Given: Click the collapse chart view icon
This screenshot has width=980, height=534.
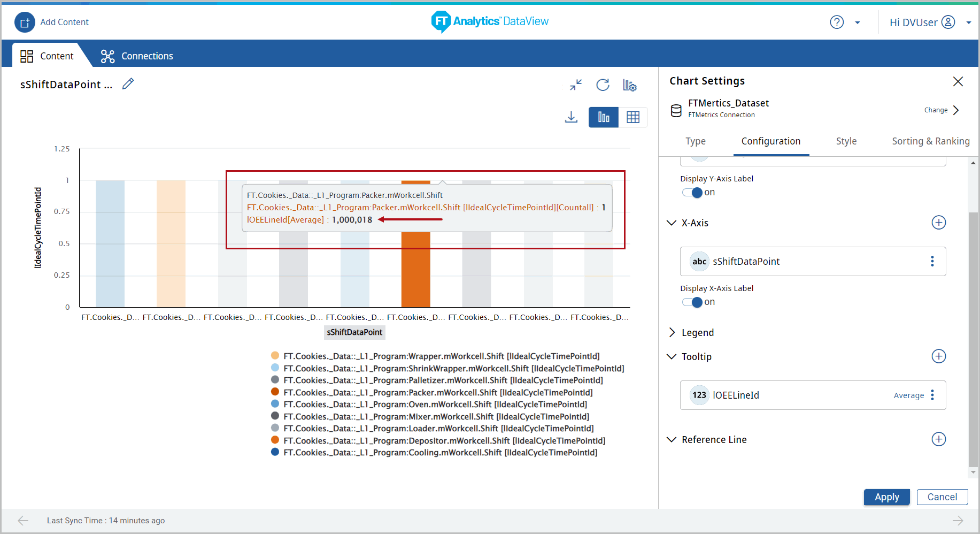Looking at the screenshot, I should point(576,85).
